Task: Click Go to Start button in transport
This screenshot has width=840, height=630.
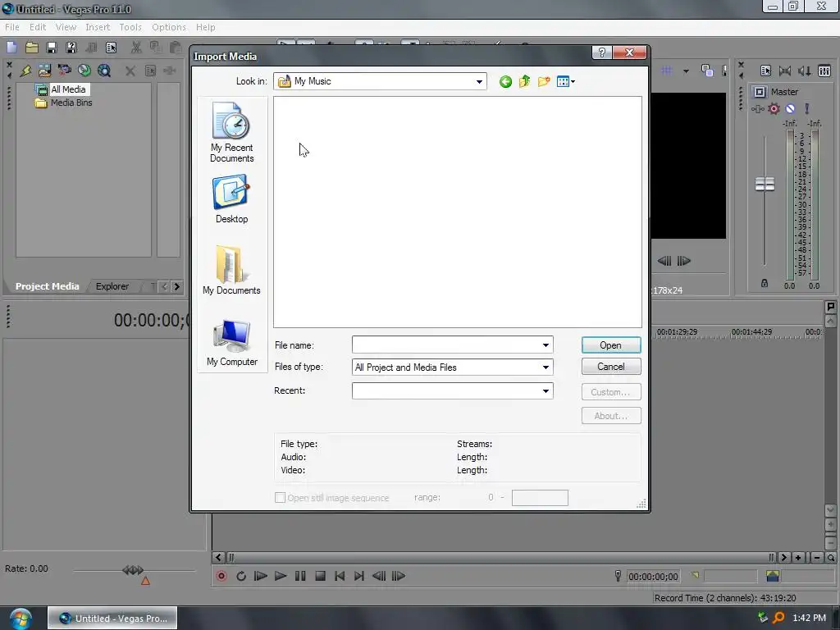Action: [339, 576]
